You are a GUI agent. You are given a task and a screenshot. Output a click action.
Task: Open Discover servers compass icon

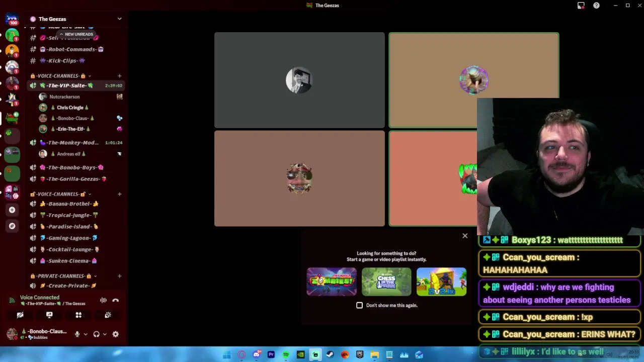click(x=12, y=226)
